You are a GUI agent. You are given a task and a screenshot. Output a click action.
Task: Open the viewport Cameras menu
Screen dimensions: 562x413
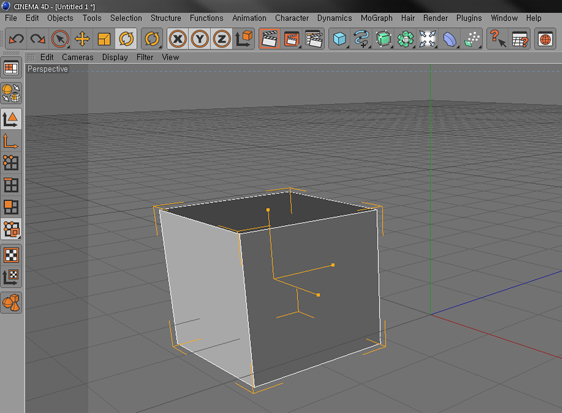click(x=77, y=57)
